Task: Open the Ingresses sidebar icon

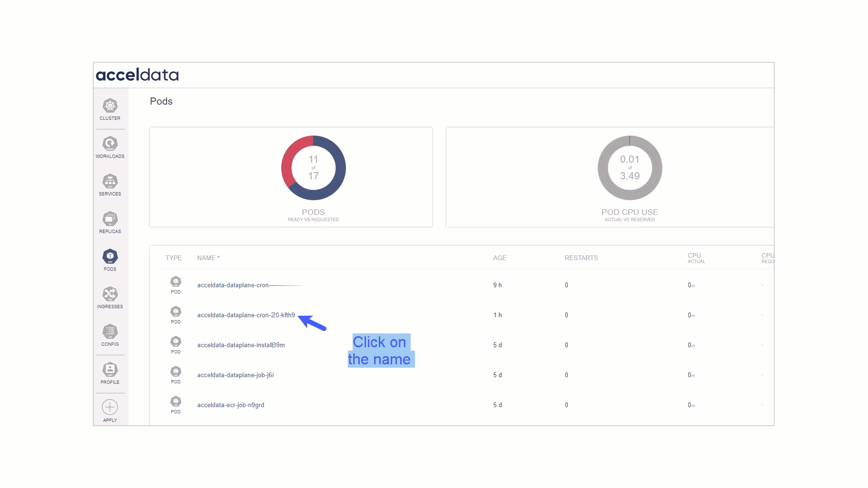Action: tap(110, 293)
